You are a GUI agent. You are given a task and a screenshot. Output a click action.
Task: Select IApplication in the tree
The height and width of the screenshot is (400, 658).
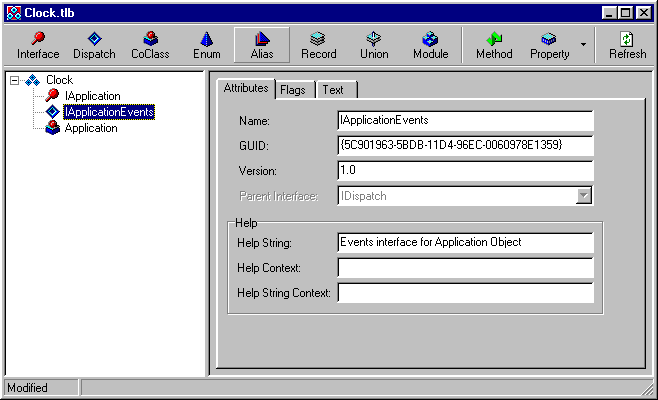(x=92, y=96)
